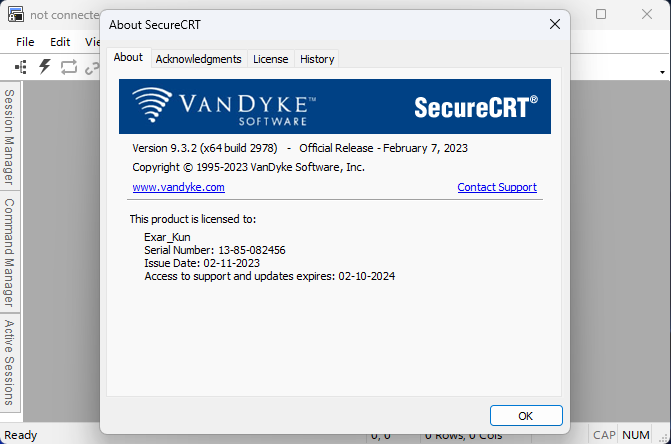Click the Contact Support link
Image resolution: width=671 pixels, height=444 pixels.
[497, 187]
